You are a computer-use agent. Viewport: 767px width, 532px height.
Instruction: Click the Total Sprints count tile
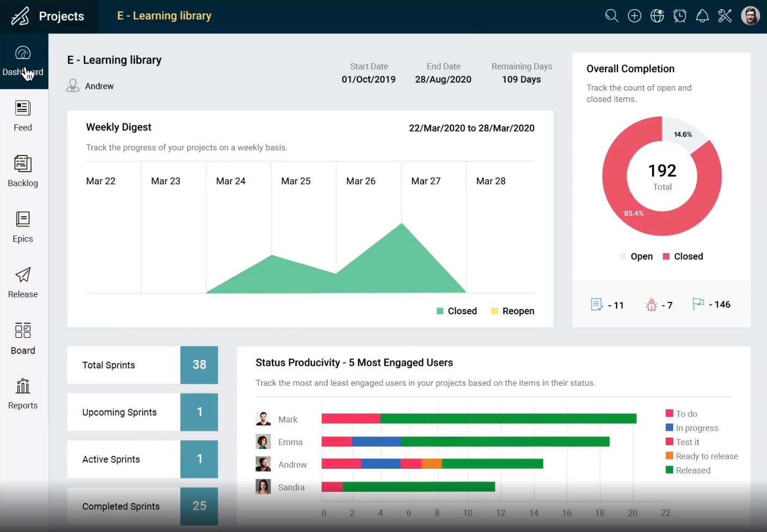199,365
